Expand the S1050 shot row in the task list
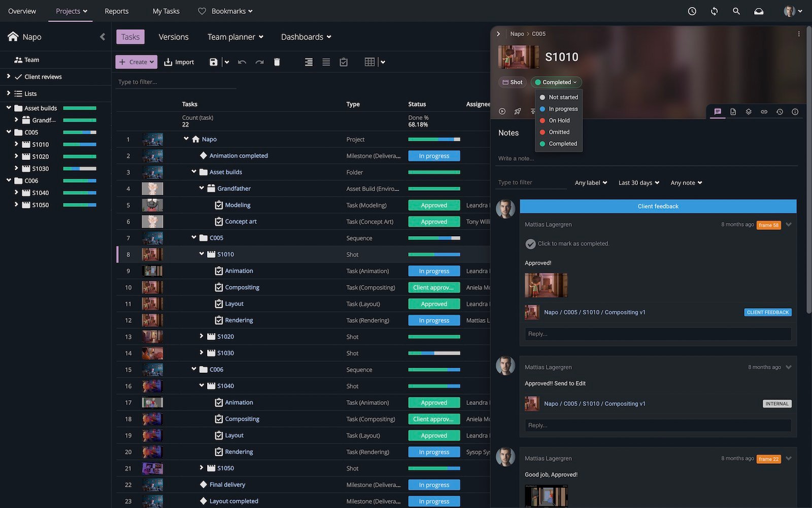Screen dimensions: 812x508 point(201,468)
